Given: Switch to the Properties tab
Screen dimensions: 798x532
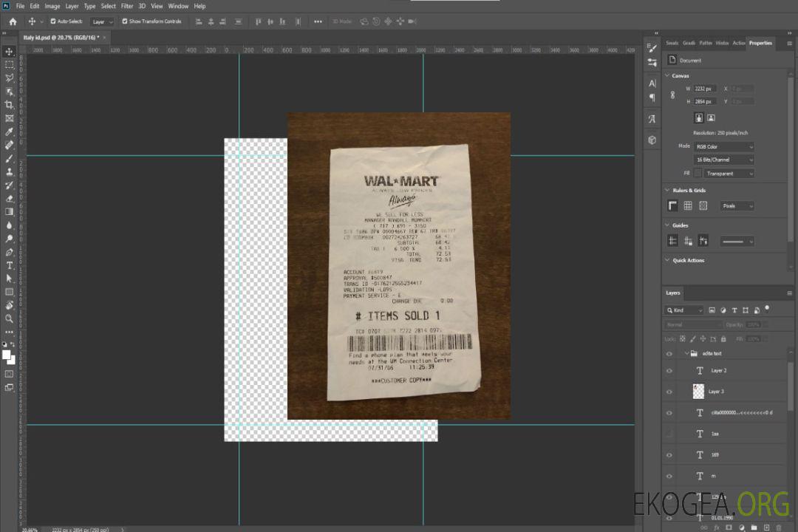Looking at the screenshot, I should point(760,44).
